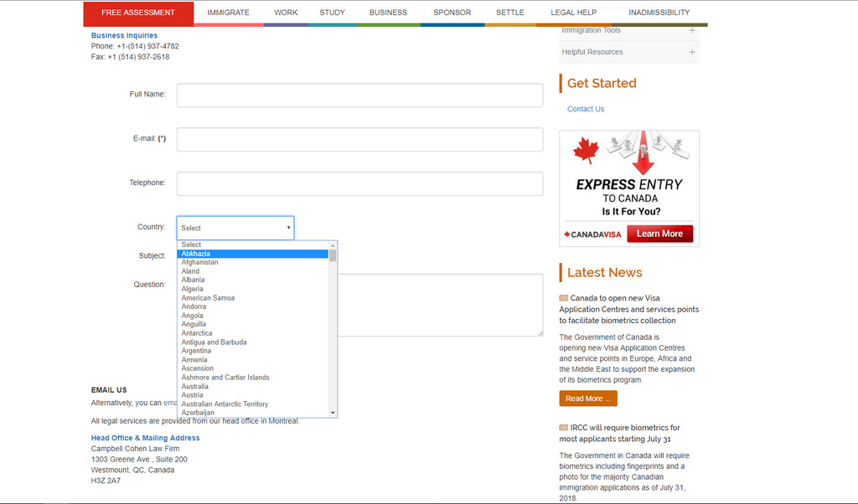Choose Afghanistan from country list

pos(253,262)
